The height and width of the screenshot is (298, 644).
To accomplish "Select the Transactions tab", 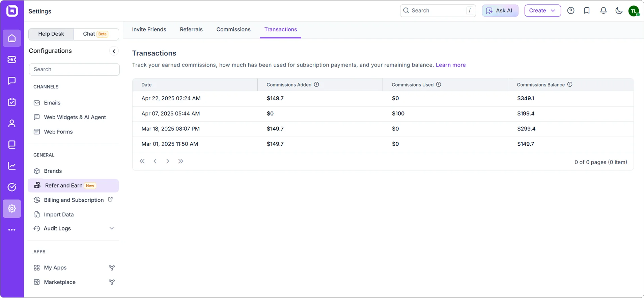I will pos(281,29).
